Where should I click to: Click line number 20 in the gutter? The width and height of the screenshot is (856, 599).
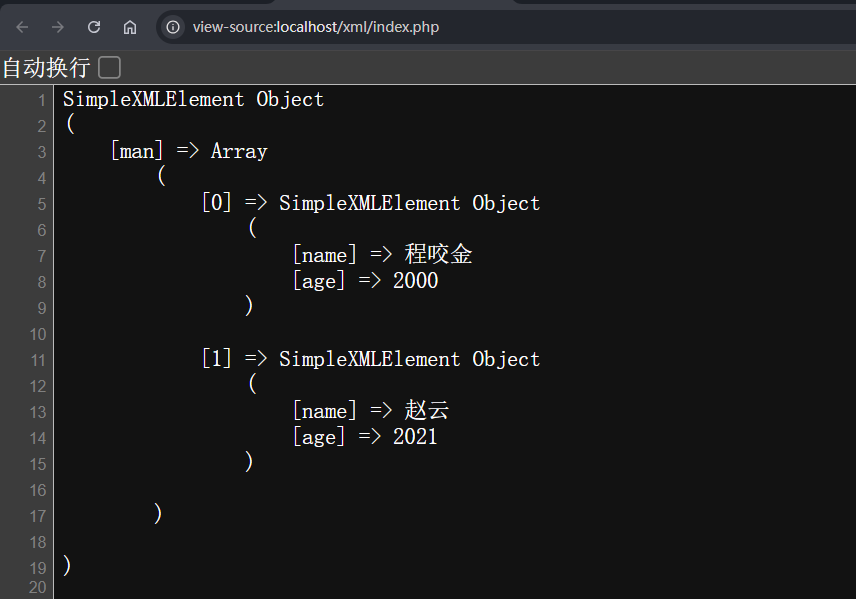pos(38,588)
